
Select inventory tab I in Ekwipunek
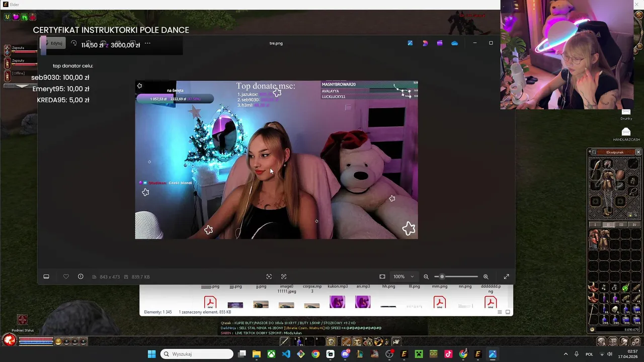point(595,225)
